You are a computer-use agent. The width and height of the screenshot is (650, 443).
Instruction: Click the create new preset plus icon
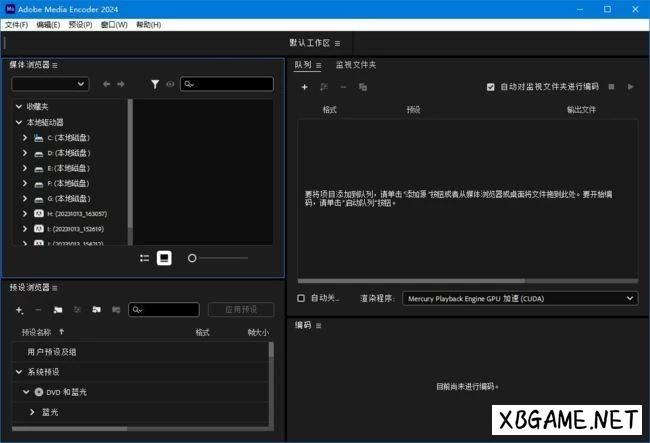point(19,310)
